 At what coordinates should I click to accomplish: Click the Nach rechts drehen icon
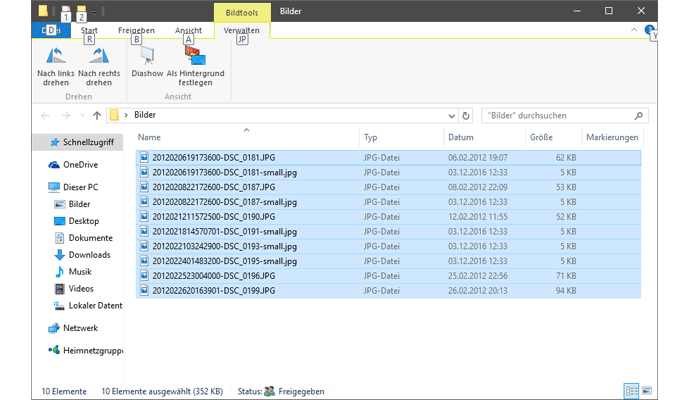coord(98,56)
